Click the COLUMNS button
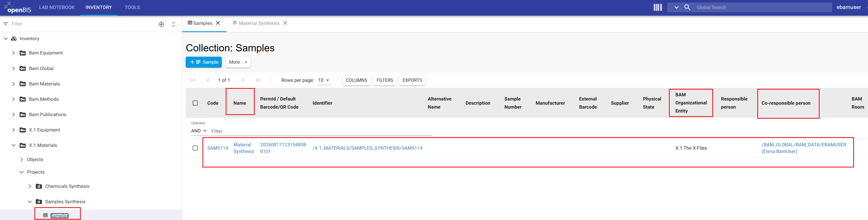Viewport: 868px width, 220px height. pyautogui.click(x=356, y=80)
